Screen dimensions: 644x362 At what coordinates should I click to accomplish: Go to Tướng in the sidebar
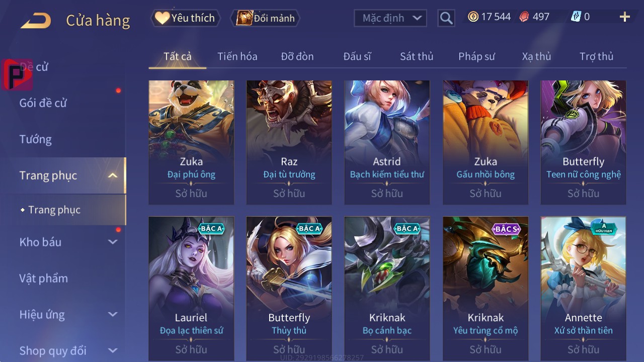tap(36, 139)
